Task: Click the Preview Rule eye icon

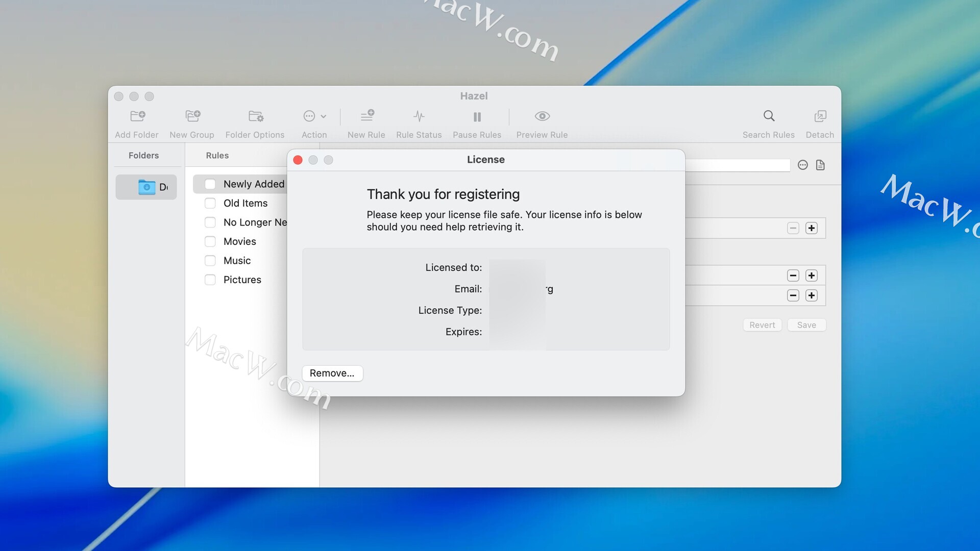Action: [542, 116]
